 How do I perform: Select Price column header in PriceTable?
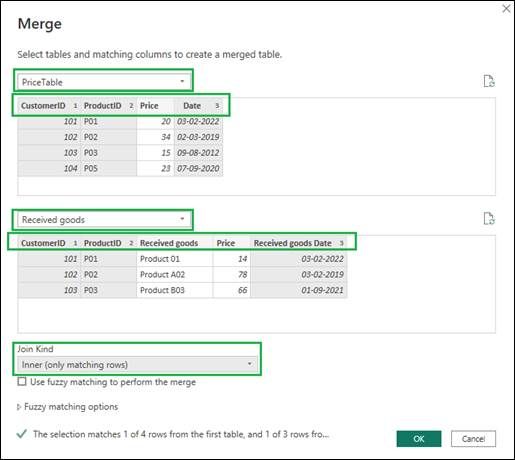(x=155, y=106)
